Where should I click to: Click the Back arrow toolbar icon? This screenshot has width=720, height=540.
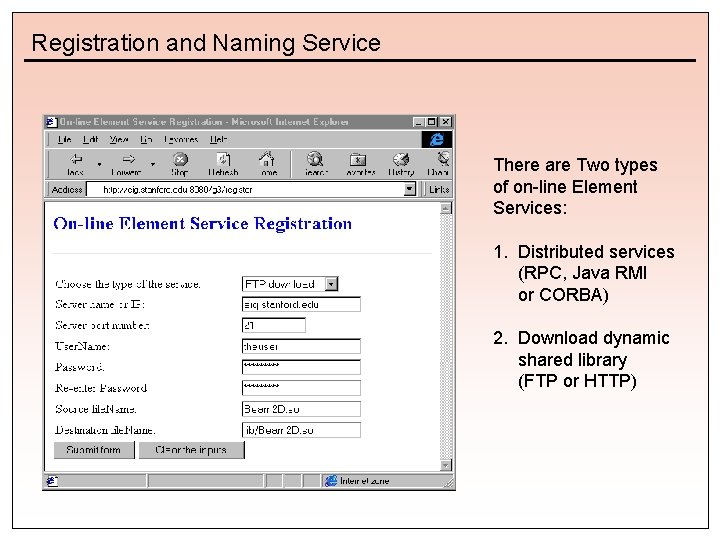(76, 159)
